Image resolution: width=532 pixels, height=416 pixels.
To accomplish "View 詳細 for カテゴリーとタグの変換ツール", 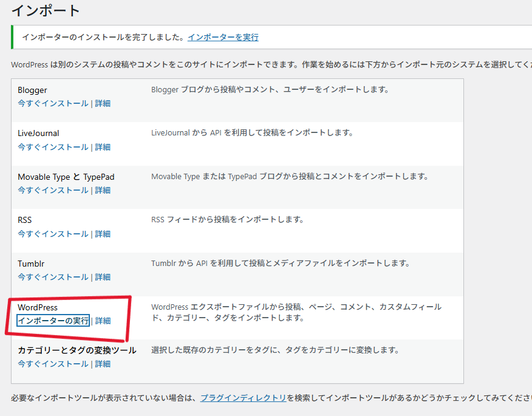I will coord(103,364).
